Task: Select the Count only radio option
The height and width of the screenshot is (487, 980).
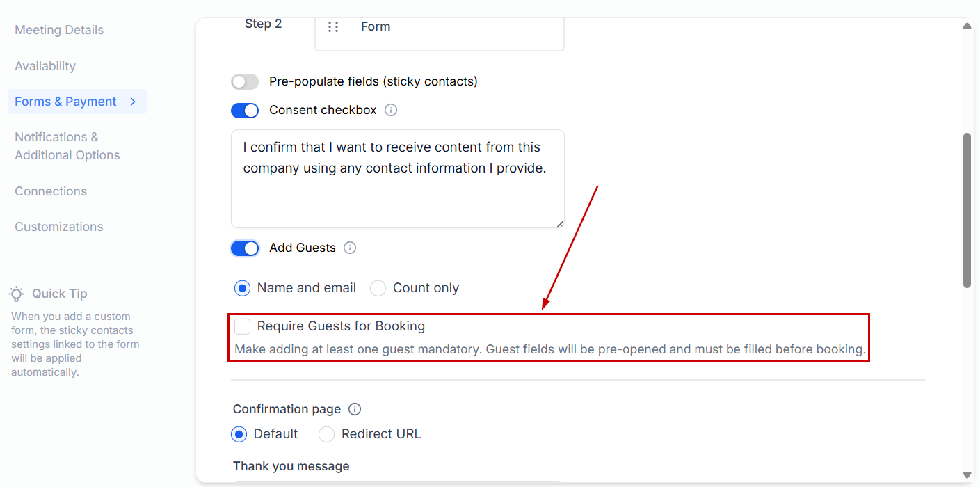Action: [x=378, y=288]
